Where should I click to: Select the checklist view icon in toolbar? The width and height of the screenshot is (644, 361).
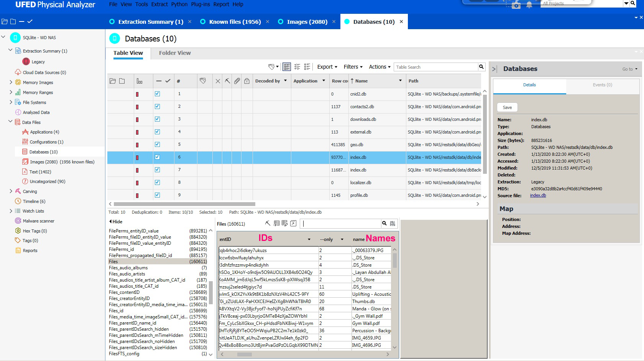(x=297, y=67)
